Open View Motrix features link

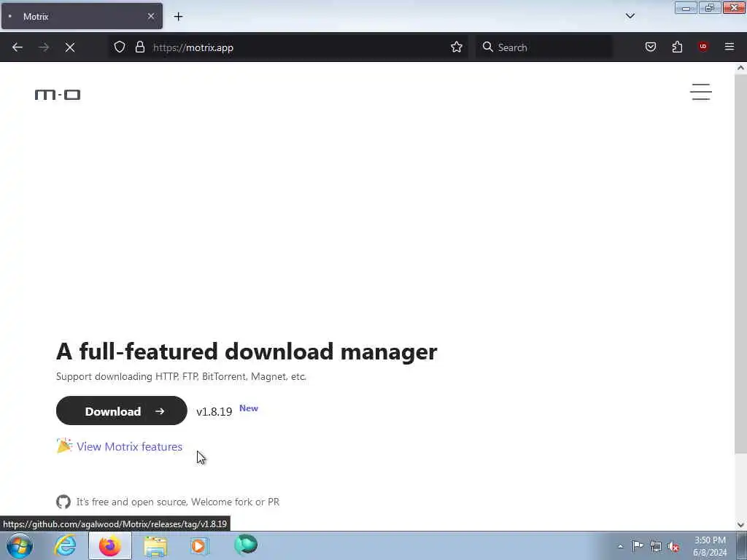click(x=130, y=447)
